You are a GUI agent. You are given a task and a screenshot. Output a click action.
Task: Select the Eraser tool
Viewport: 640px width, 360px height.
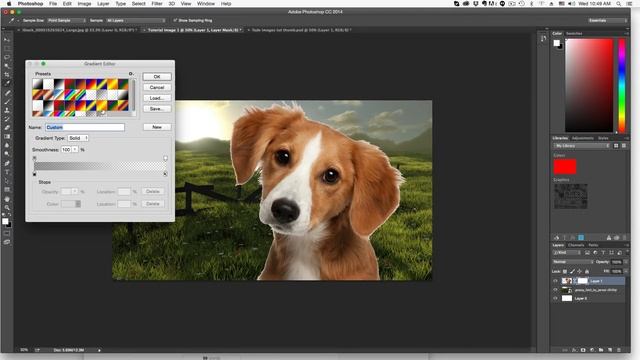coord(7,128)
